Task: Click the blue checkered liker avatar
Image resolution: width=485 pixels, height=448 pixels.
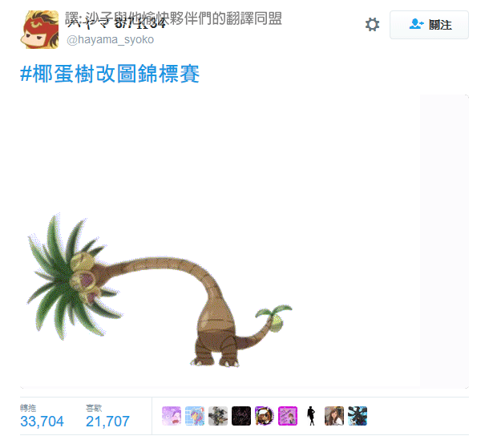Action: pos(195,416)
